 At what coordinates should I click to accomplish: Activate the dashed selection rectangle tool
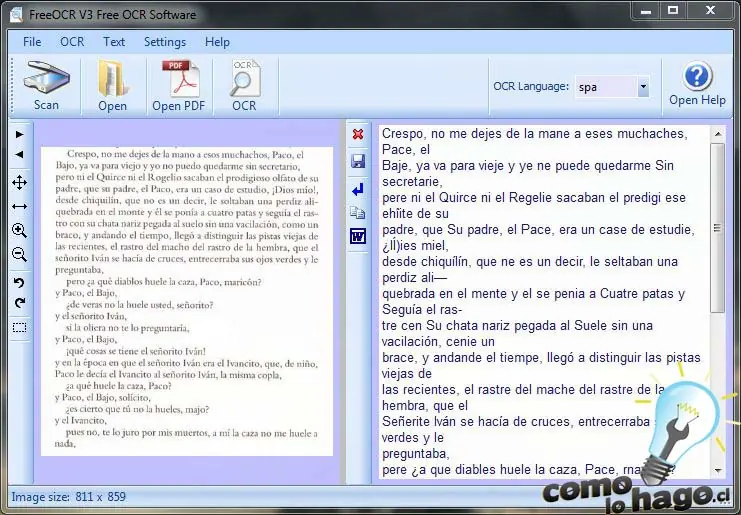(19, 327)
